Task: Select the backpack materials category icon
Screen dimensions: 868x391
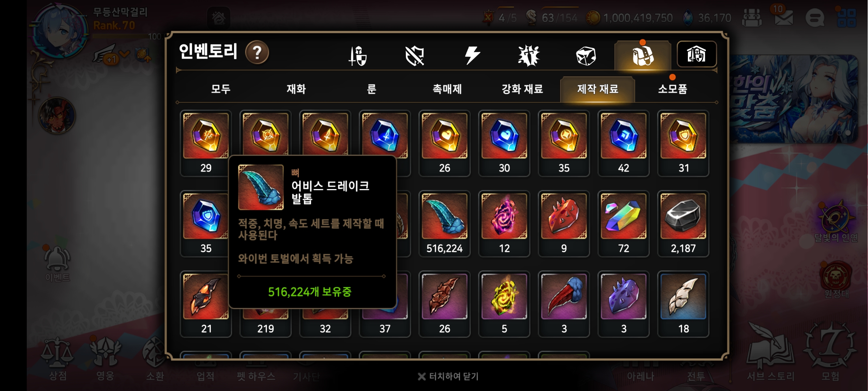Action: click(x=643, y=56)
